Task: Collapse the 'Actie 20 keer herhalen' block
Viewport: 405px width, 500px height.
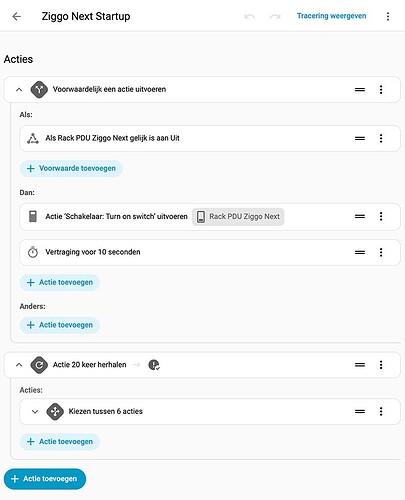Action: click(x=19, y=365)
